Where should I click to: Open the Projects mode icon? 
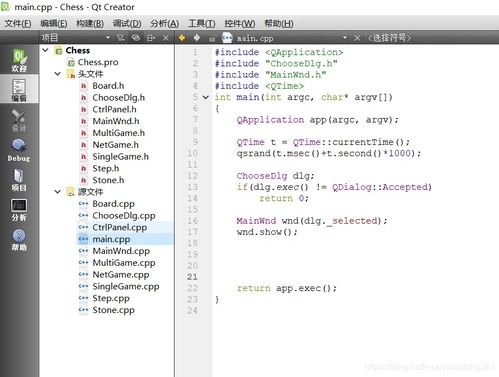pos(19,179)
